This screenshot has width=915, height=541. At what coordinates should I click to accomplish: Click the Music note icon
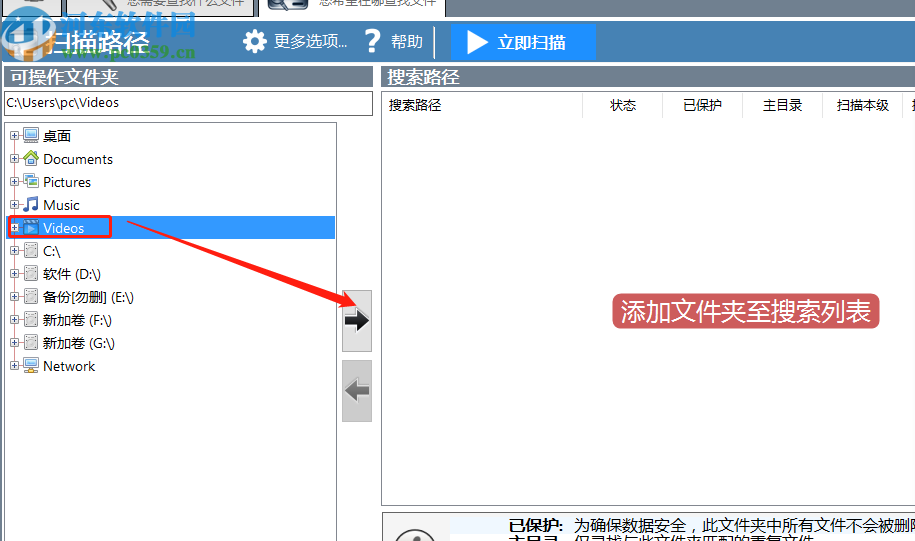pyautogui.click(x=31, y=204)
